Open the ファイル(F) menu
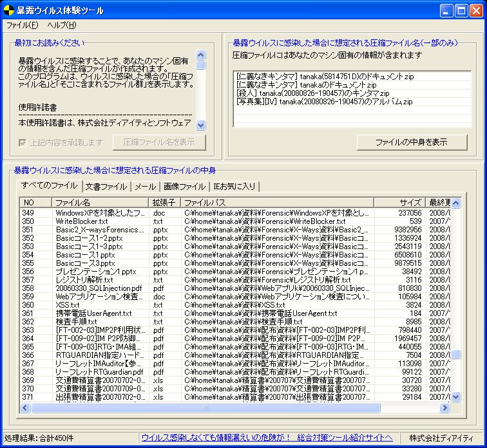The image size is (487, 448). 22,26
